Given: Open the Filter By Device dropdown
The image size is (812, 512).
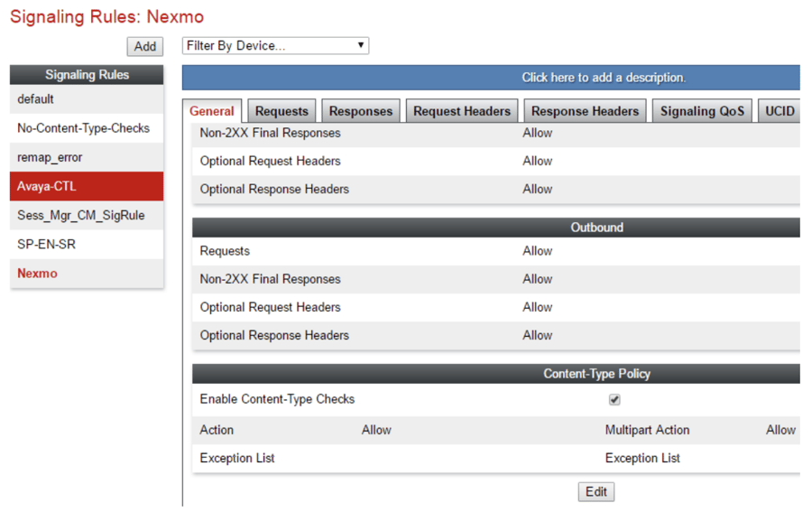Looking at the screenshot, I should [275, 46].
